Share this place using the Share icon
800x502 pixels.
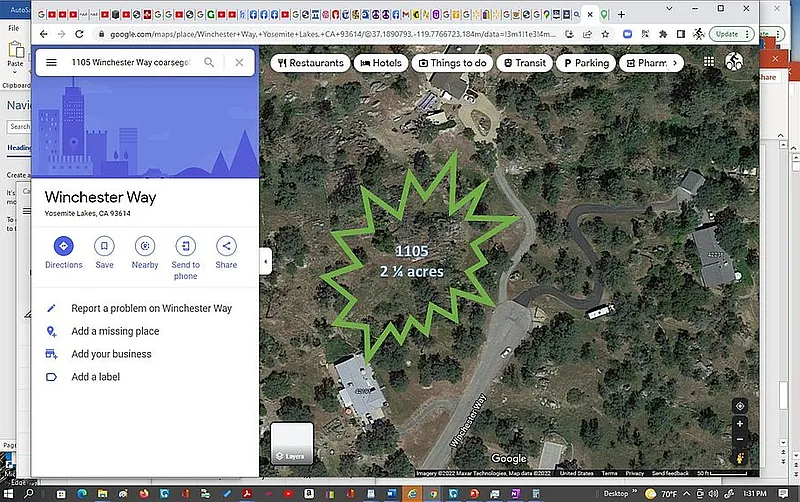(x=226, y=246)
